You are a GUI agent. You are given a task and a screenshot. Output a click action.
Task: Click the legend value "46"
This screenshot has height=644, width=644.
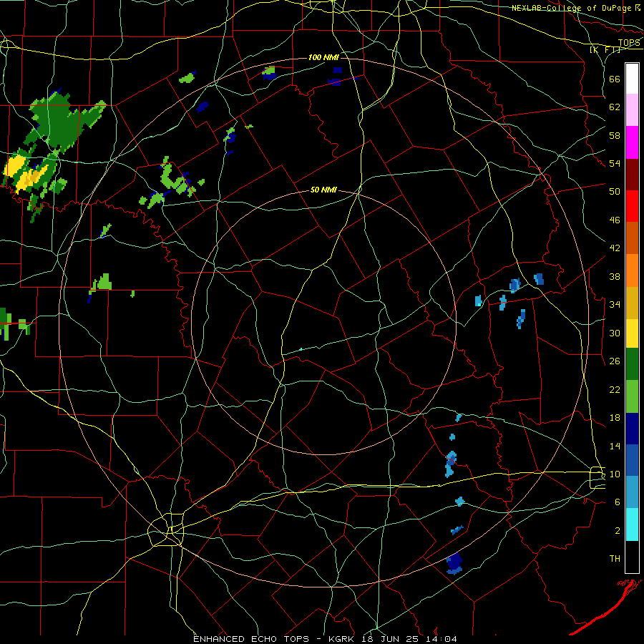[x=615, y=220]
